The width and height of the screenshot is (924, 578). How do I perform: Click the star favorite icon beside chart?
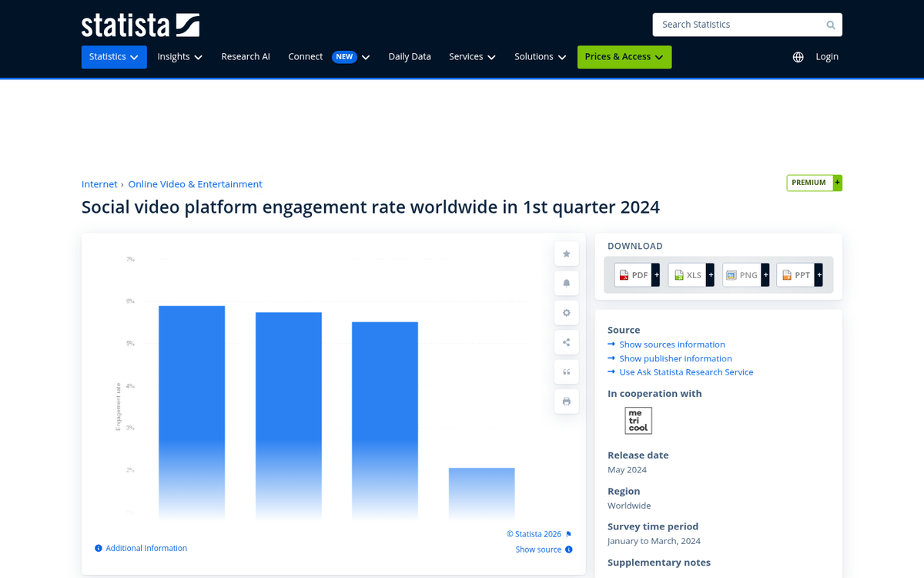[x=566, y=254]
